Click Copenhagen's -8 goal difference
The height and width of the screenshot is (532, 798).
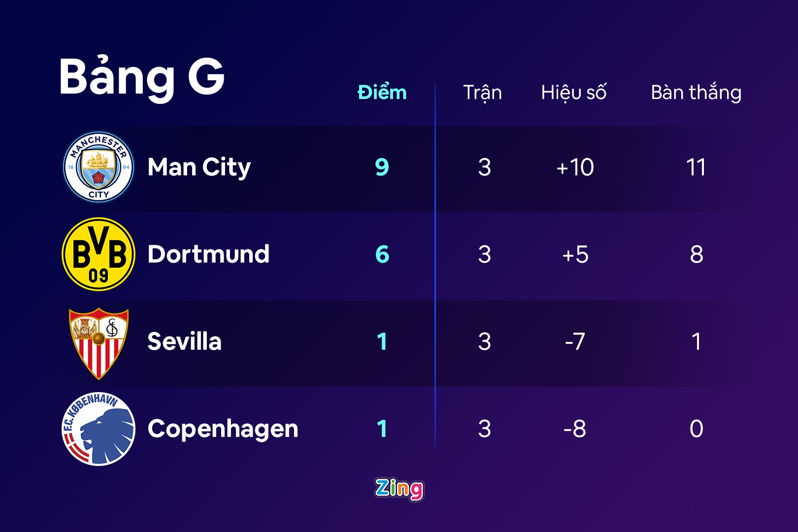575,429
